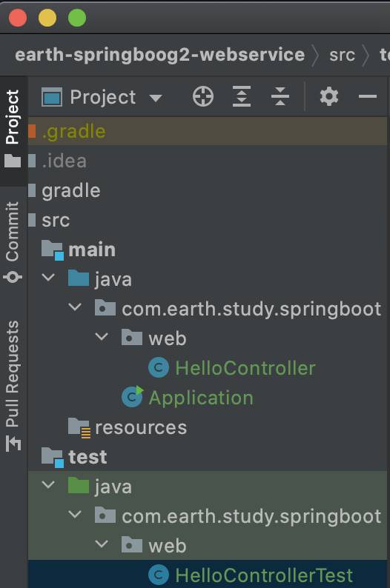Click the blue java source folder icon
This screenshot has width=390, height=588.
[79, 278]
